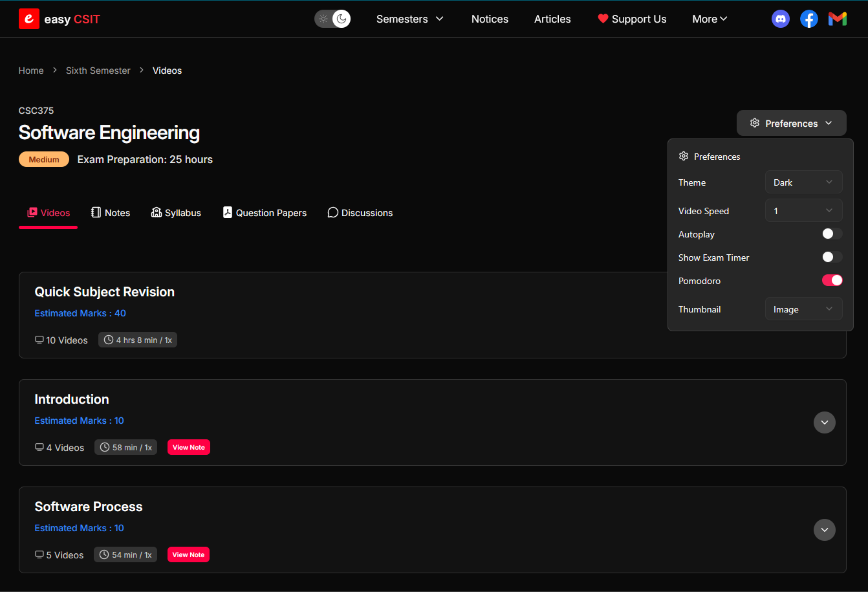Click the Quick Subject Revision heading
868x592 pixels.
click(105, 292)
